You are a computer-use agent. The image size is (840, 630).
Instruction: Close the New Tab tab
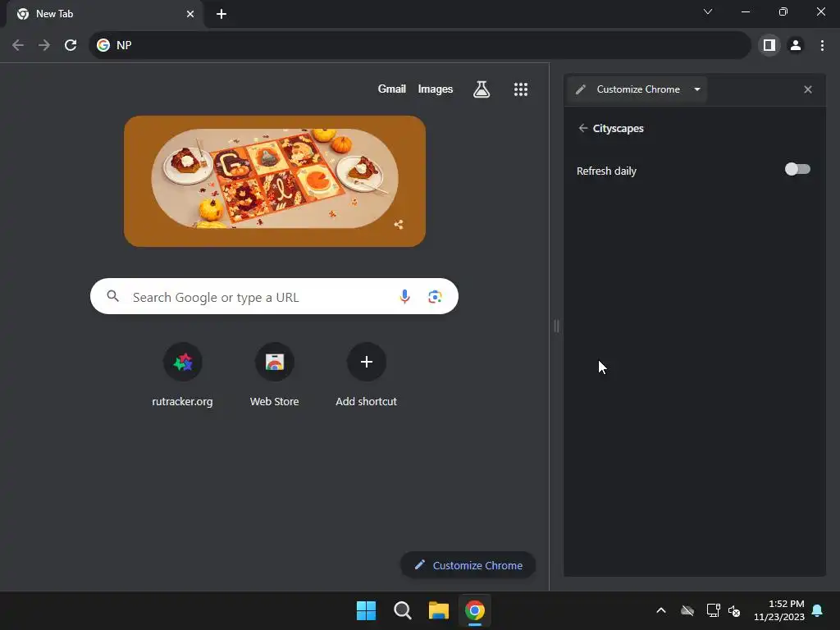[x=190, y=14]
